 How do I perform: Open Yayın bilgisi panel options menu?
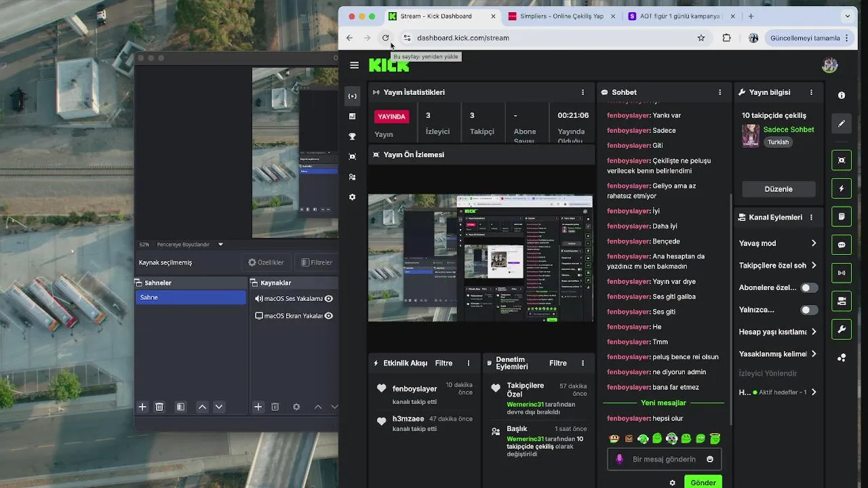click(x=811, y=92)
